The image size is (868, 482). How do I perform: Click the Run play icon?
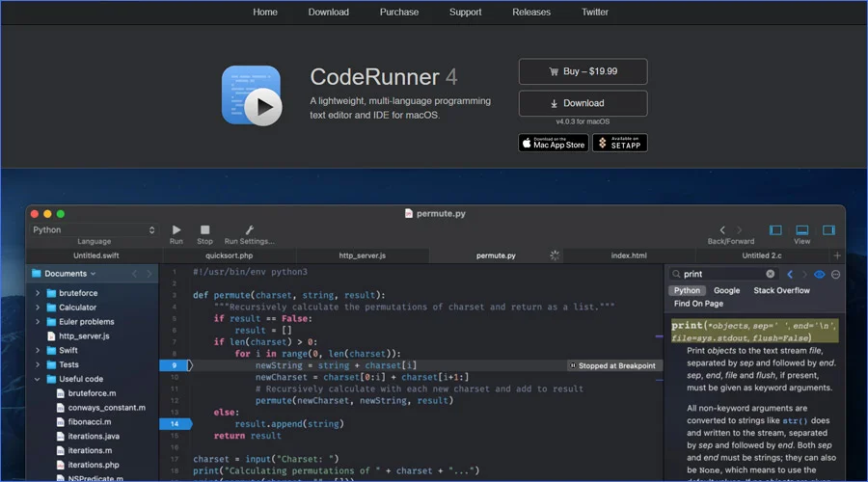tap(176, 229)
